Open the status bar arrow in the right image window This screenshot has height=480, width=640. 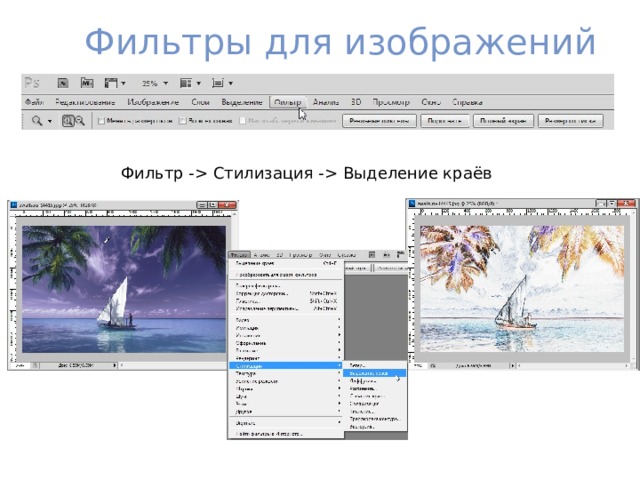pos(513,366)
